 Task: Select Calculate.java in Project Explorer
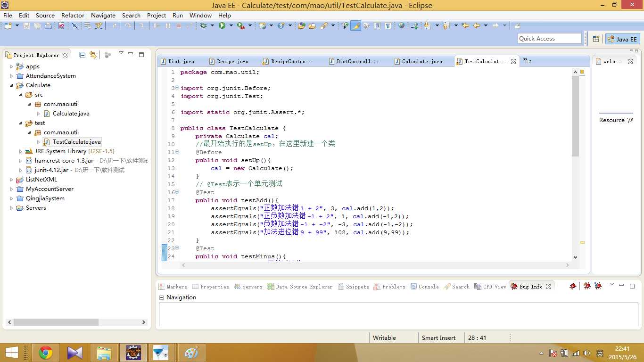pyautogui.click(x=71, y=114)
